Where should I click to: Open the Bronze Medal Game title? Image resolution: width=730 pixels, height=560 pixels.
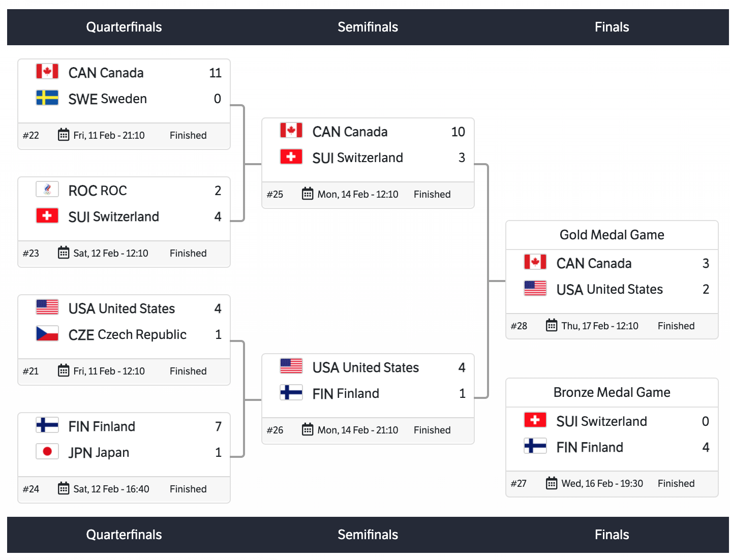tap(612, 392)
